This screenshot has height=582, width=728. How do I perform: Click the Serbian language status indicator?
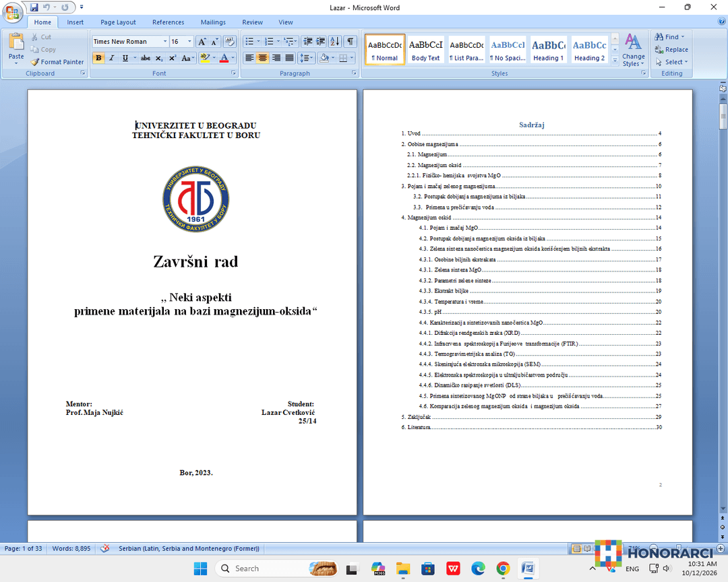[189, 548]
